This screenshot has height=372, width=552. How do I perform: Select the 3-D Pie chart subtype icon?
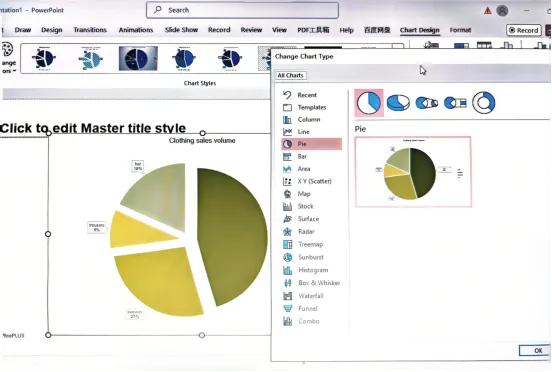pyautogui.click(x=398, y=103)
